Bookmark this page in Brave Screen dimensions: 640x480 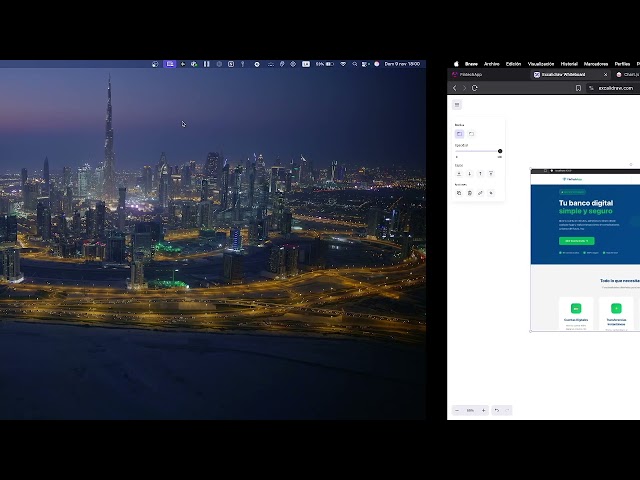(x=578, y=88)
